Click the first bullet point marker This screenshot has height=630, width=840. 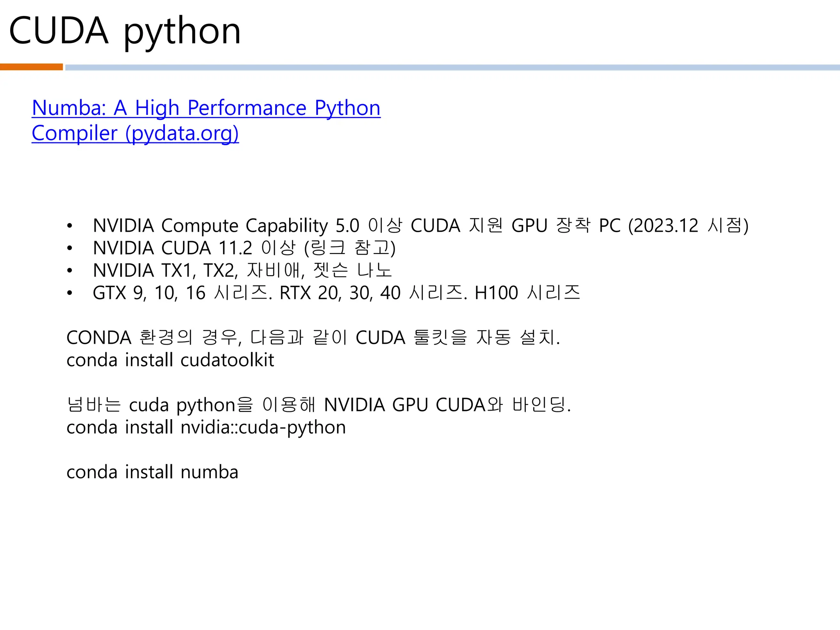coord(70,226)
